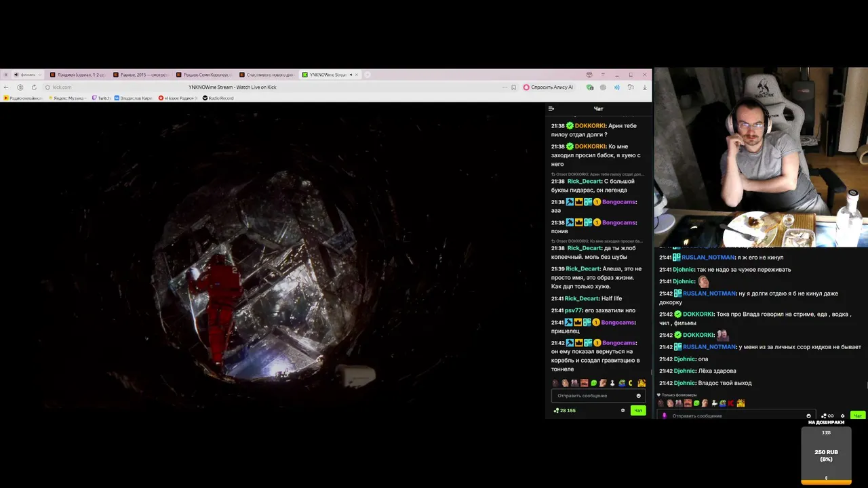The height and width of the screenshot is (488, 868).
Task: Open emoji picker in right chat input
Action: (808, 416)
